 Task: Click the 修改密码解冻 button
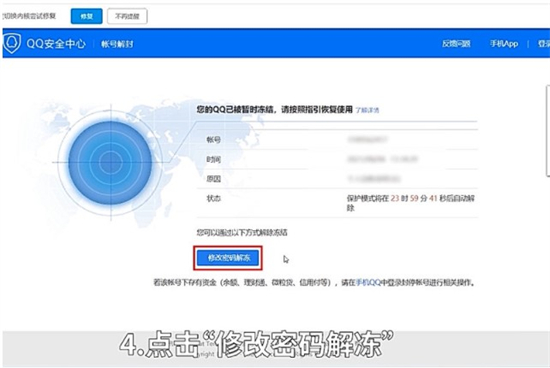pos(228,258)
